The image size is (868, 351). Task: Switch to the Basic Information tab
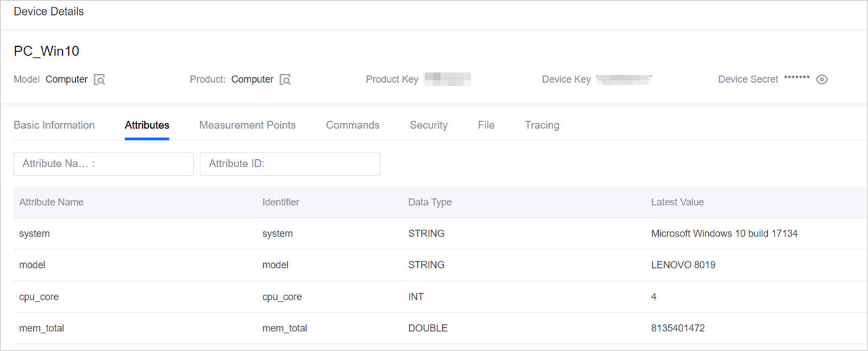pyautogui.click(x=54, y=125)
